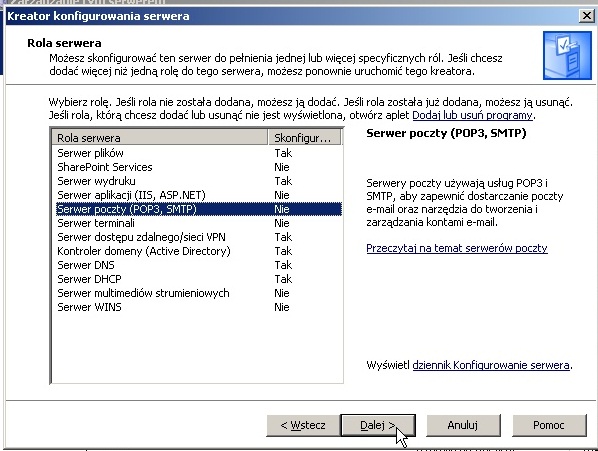
Task: Open Przeczytaj na temat serwerów poczty link
Action: (457, 248)
